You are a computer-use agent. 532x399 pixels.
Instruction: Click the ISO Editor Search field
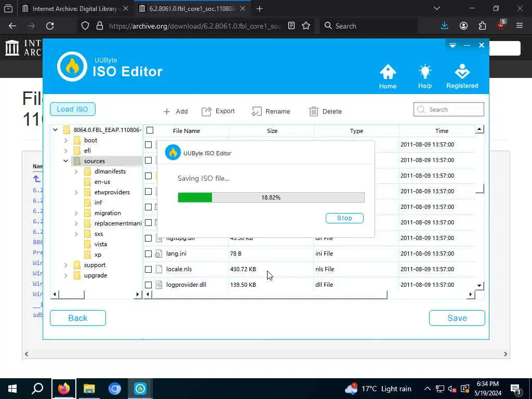tap(448, 110)
